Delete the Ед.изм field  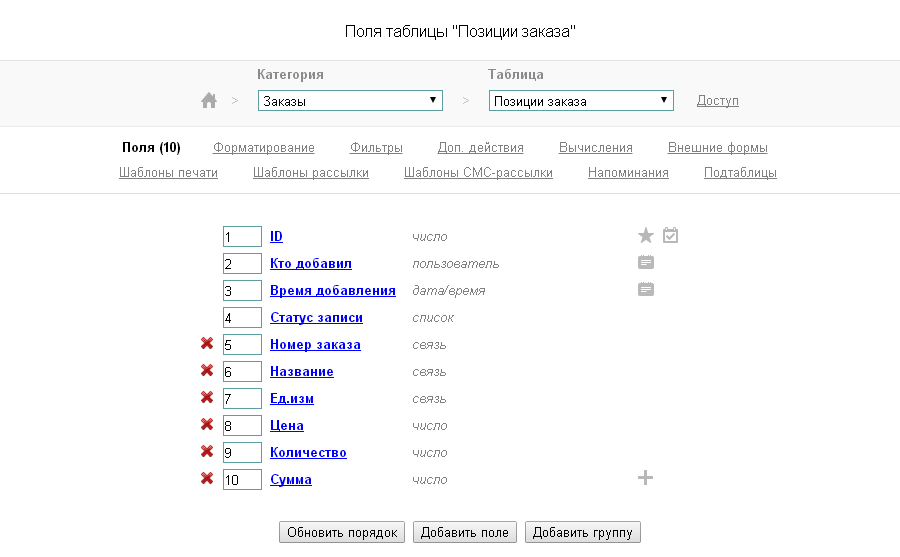pos(207,398)
